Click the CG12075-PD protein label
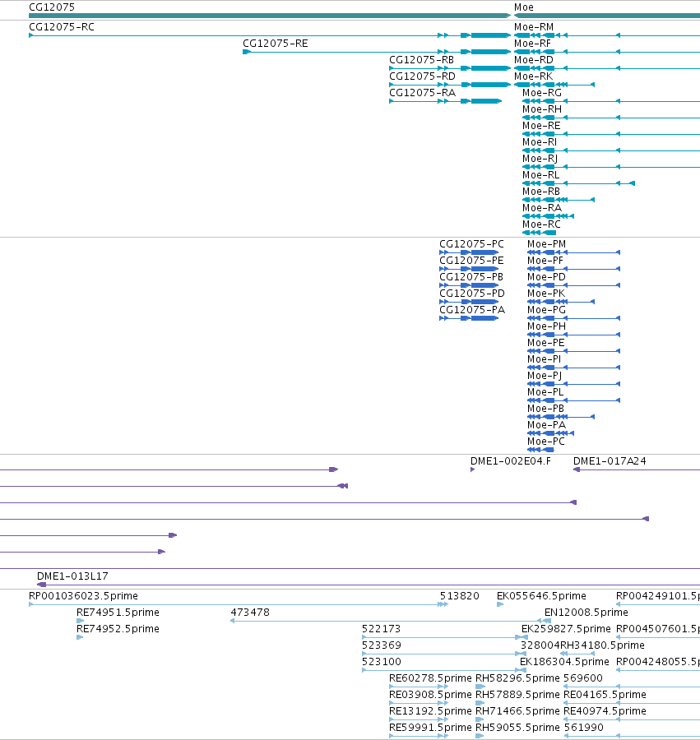Screen dimensions: 700x740 (472, 294)
